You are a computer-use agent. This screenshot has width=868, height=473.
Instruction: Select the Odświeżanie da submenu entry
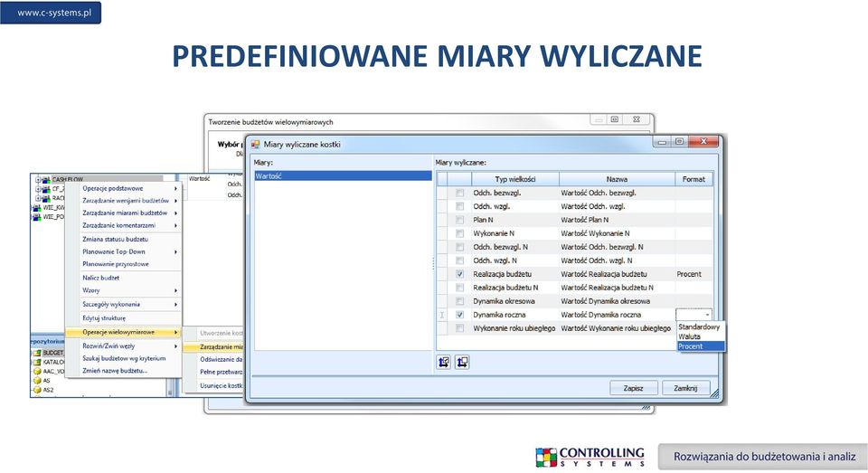click(214, 359)
